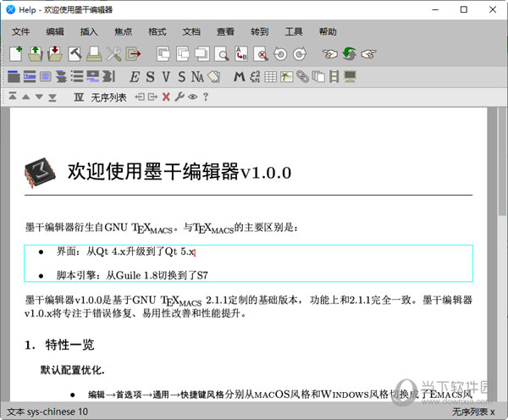Click the ξ symbol math icon
Image resolution: width=508 pixels, height=420 pixels.
255,77
